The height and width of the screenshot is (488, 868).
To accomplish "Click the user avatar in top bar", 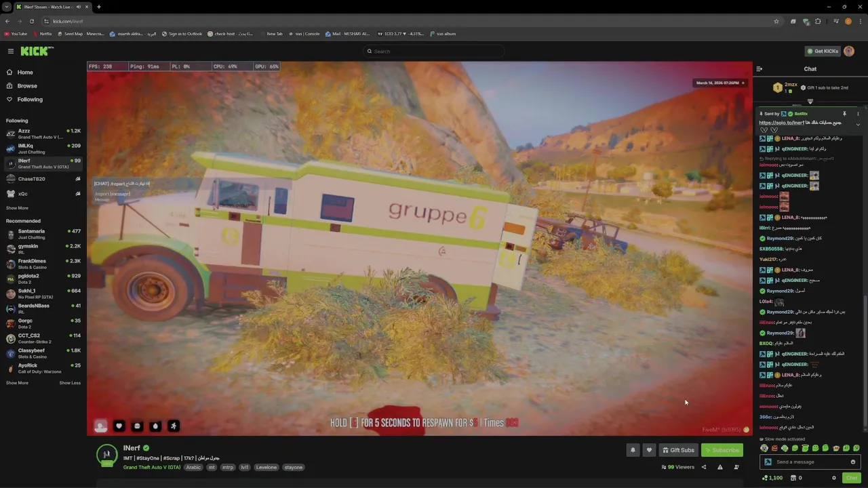I will (849, 51).
